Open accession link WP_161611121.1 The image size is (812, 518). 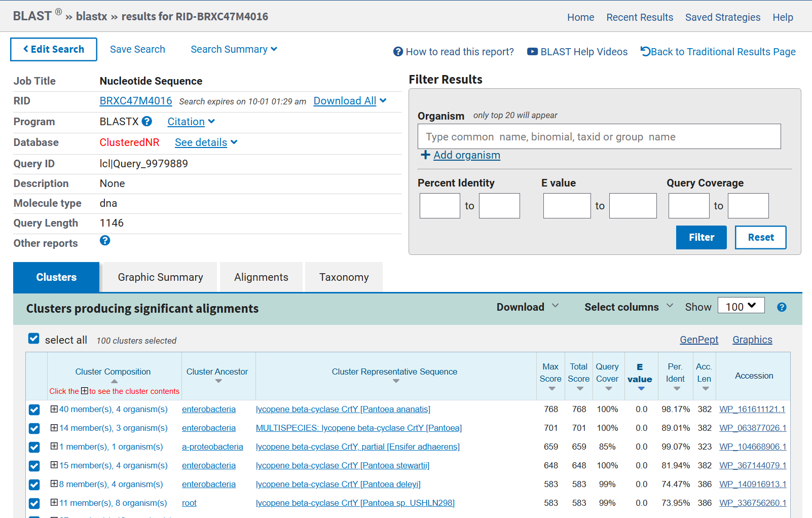point(753,409)
